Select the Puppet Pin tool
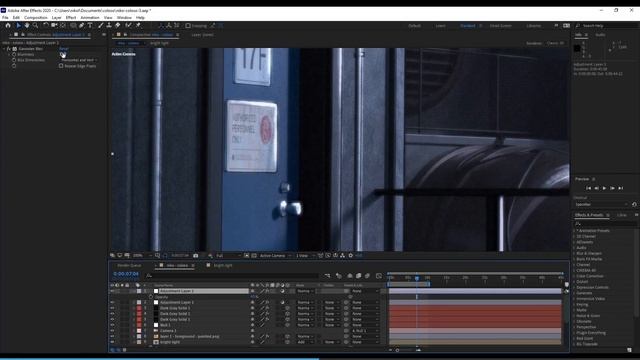This screenshot has width=640, height=360. [138, 25]
